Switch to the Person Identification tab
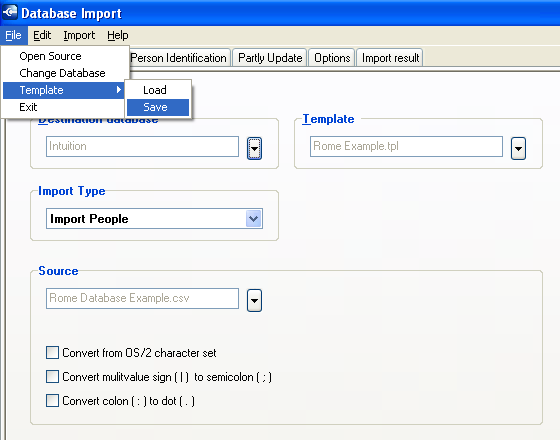Viewport: 560px width, 440px height. pyautogui.click(x=179, y=58)
